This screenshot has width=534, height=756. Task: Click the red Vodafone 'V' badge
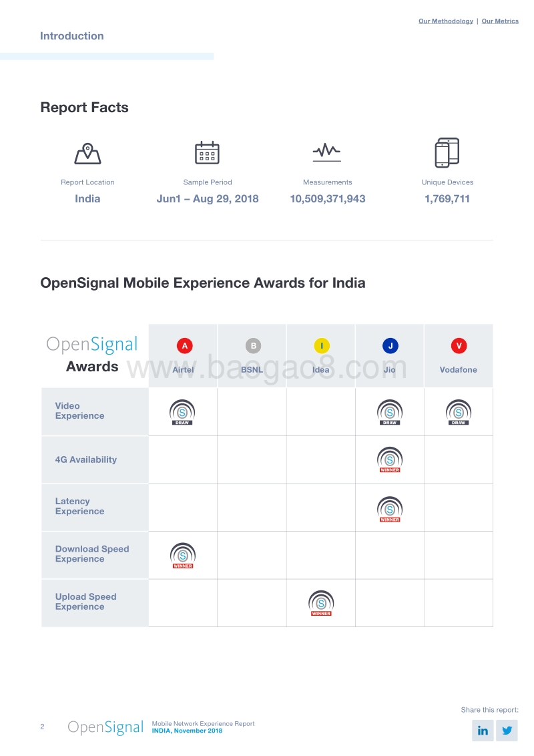[x=459, y=346]
